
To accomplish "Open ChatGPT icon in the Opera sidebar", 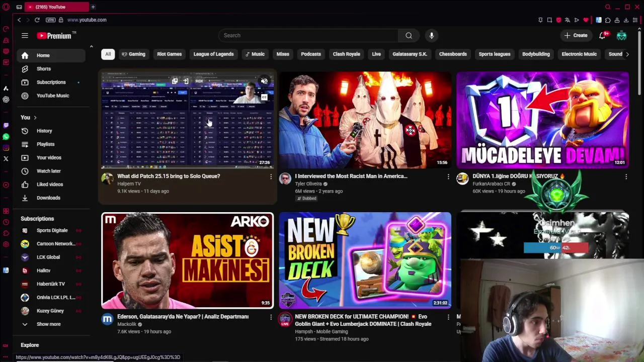I will [6, 99].
